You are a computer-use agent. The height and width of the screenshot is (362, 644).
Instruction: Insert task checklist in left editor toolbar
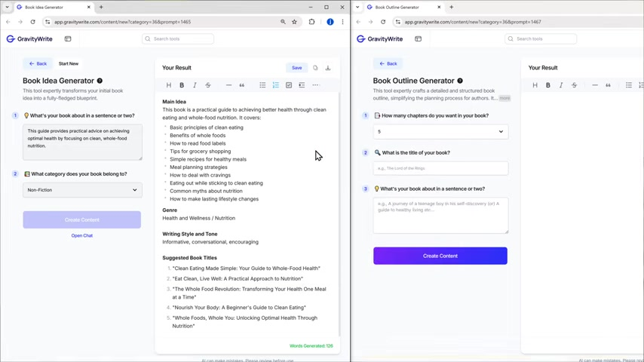point(289,85)
